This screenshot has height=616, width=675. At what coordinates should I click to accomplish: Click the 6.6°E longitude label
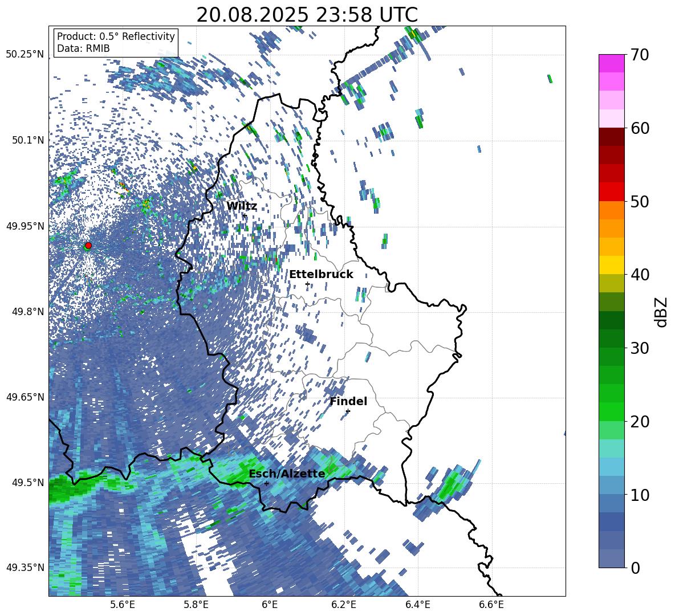[x=491, y=605]
